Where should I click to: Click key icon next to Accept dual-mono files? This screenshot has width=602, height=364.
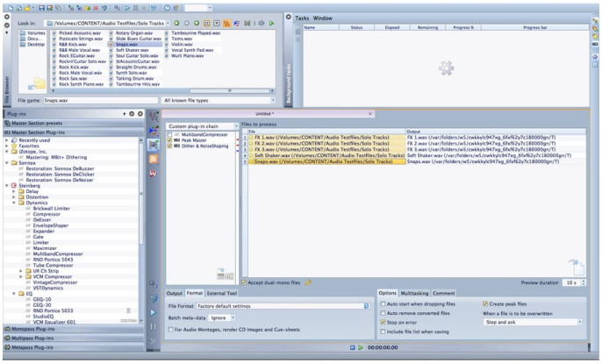pos(308,282)
